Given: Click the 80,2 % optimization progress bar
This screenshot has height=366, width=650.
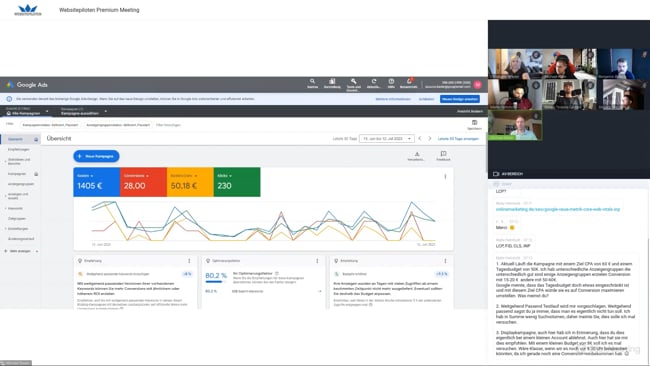Looking at the screenshot, I should click(216, 282).
